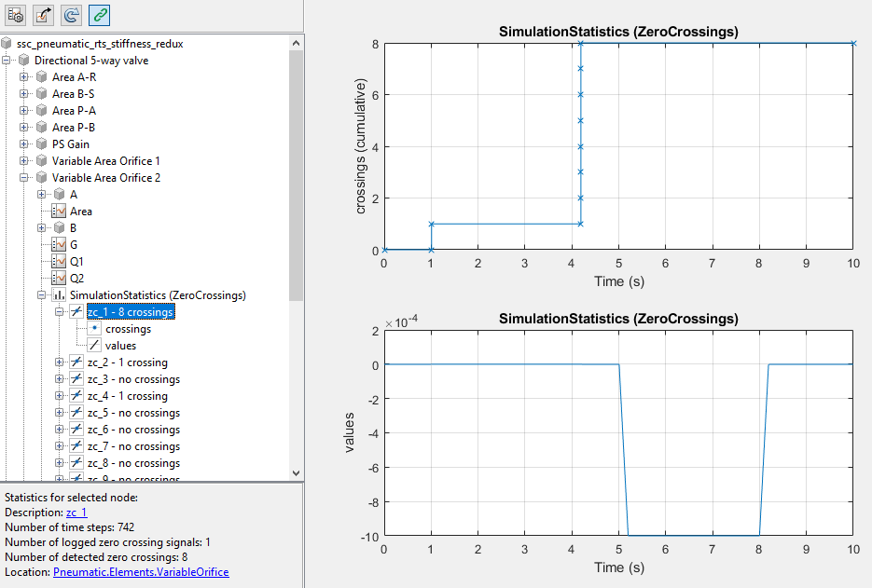Open the zc_1 description link

tap(76, 513)
